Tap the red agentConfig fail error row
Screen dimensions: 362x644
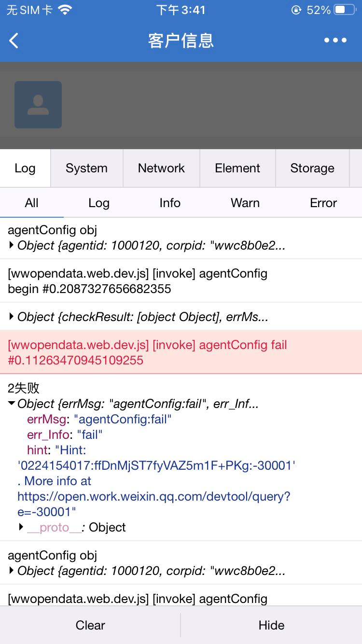pyautogui.click(x=181, y=352)
